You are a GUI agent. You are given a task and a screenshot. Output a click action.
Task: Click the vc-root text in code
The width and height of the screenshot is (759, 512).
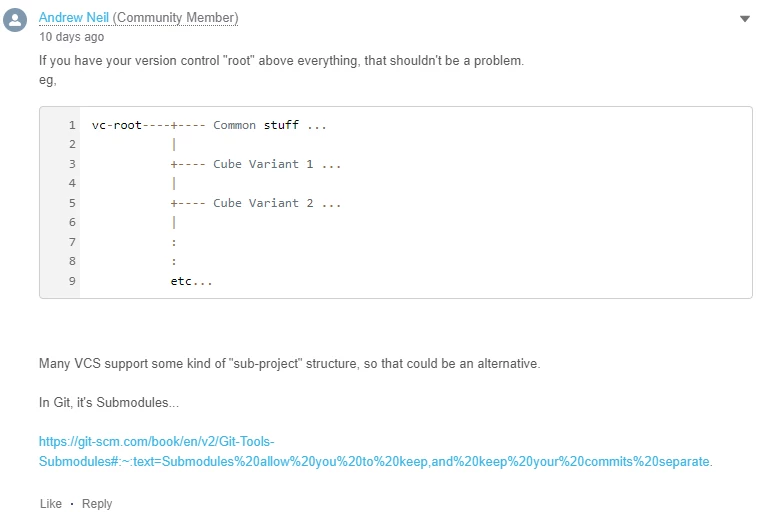117,125
